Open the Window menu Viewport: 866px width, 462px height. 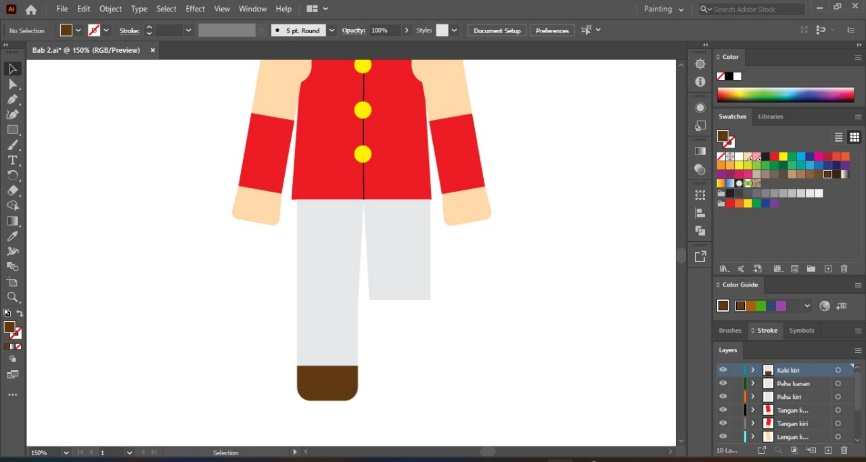252,9
